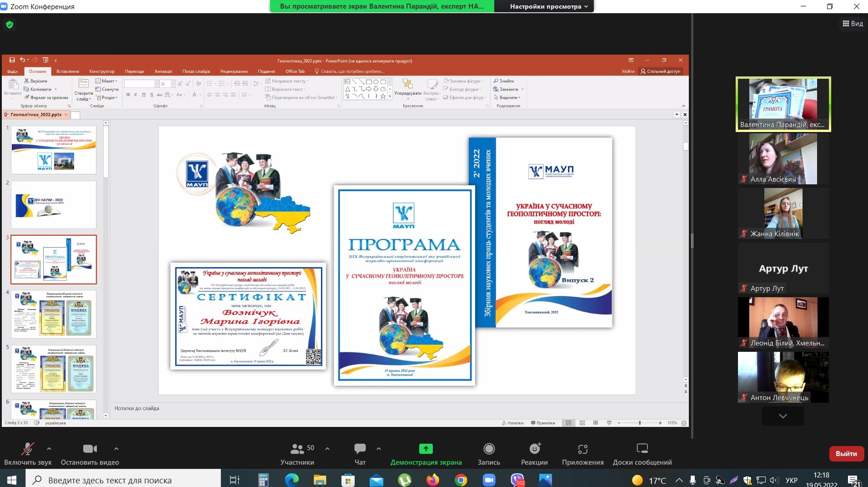This screenshot has height=487, width=868.
Task: Open Google Chrome from the taskbar
Action: [461, 480]
